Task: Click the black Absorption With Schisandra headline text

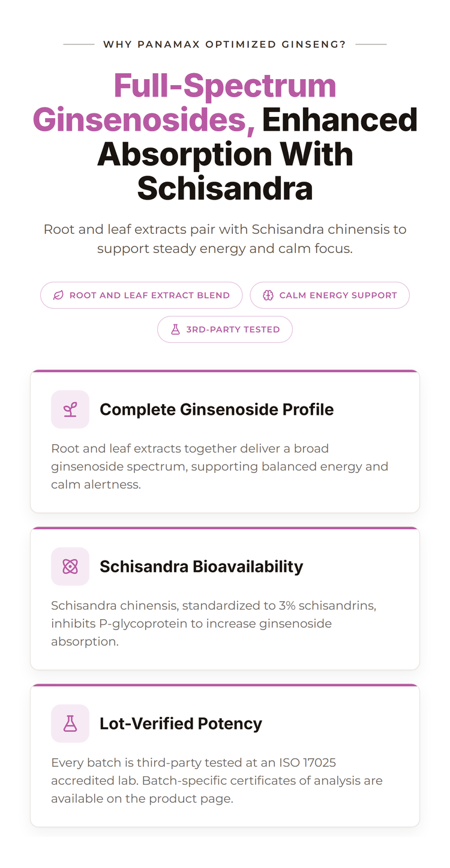Action: 225,171
